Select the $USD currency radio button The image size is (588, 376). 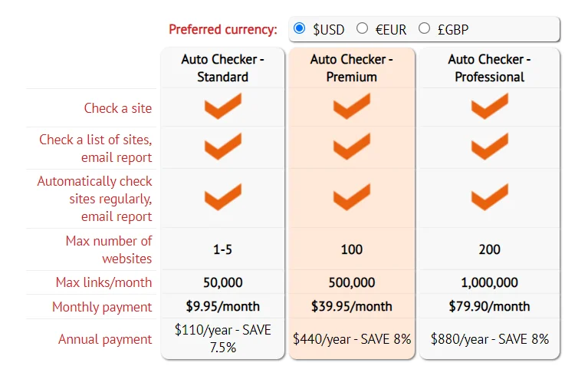click(x=299, y=28)
